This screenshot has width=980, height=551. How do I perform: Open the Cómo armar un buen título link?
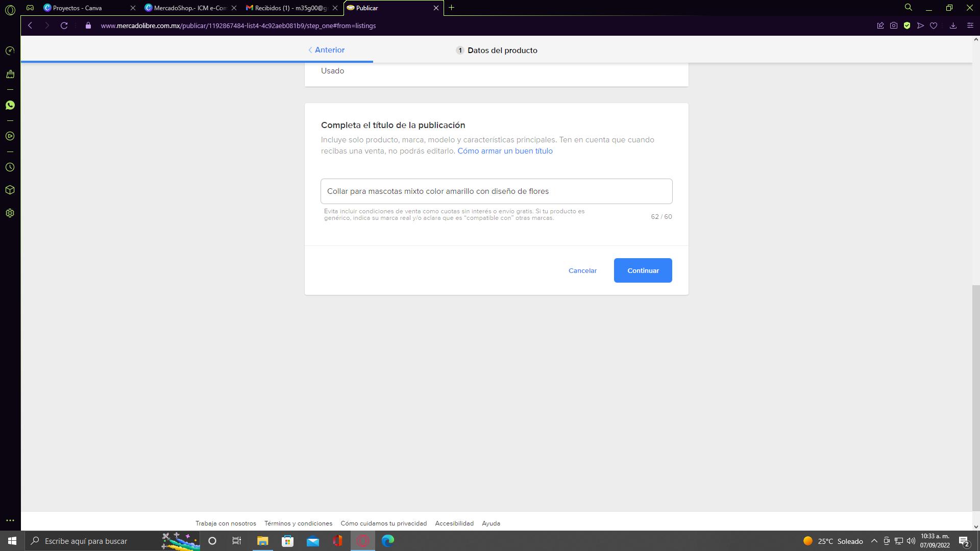pos(505,151)
